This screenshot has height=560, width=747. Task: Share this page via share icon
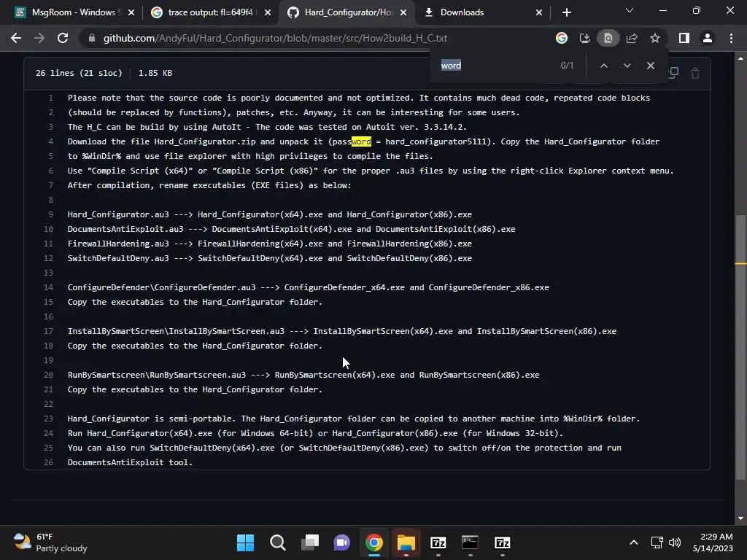tap(632, 38)
